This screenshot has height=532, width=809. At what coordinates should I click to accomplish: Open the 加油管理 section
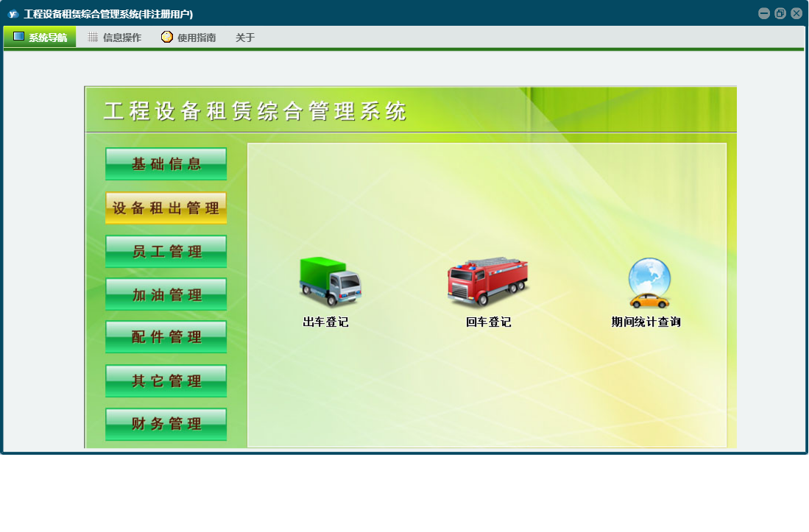coord(166,294)
